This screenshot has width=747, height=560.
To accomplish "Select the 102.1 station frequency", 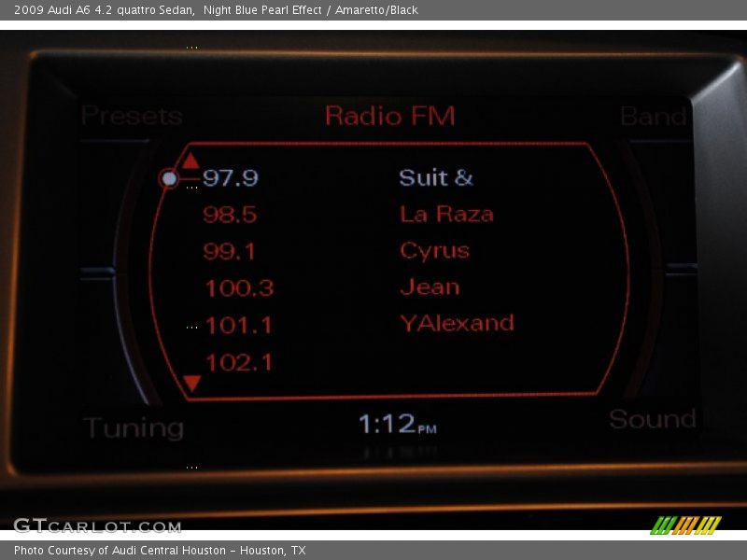I will (239, 362).
